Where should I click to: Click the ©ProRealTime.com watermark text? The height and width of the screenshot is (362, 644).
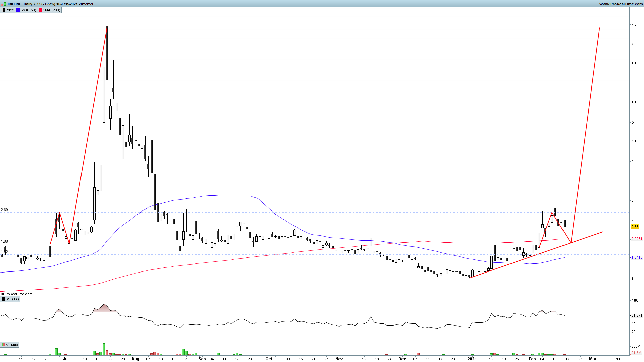coord(17,294)
